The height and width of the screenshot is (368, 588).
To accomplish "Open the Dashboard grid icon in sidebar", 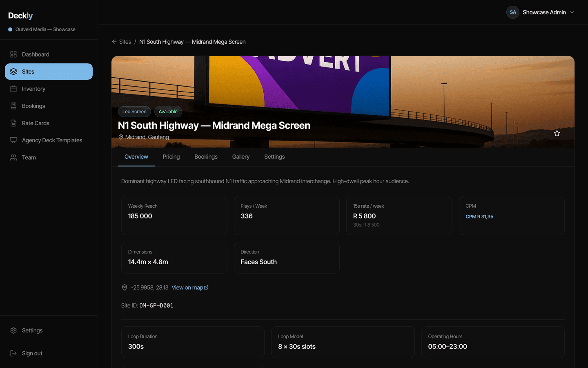I will tap(13, 54).
